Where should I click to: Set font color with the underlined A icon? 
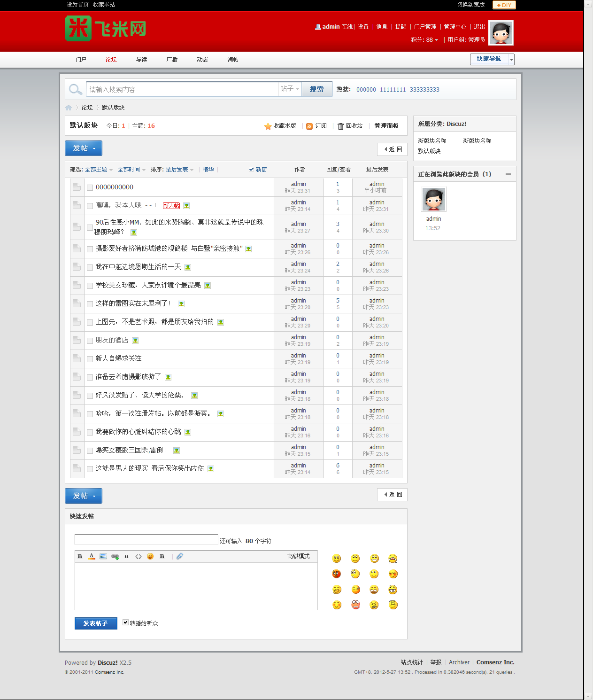(91, 556)
